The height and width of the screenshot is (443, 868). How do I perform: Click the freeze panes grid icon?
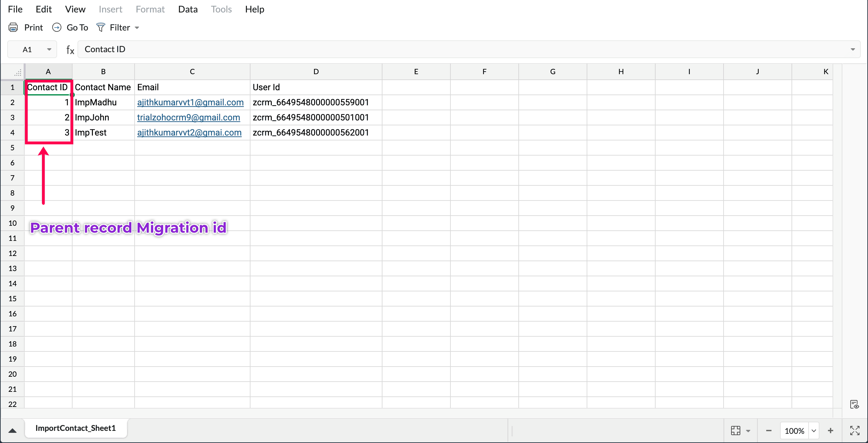pyautogui.click(x=736, y=430)
